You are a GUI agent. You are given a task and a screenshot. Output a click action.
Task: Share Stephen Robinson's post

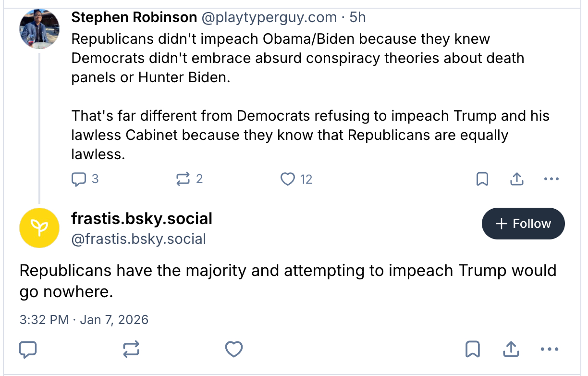coord(516,179)
